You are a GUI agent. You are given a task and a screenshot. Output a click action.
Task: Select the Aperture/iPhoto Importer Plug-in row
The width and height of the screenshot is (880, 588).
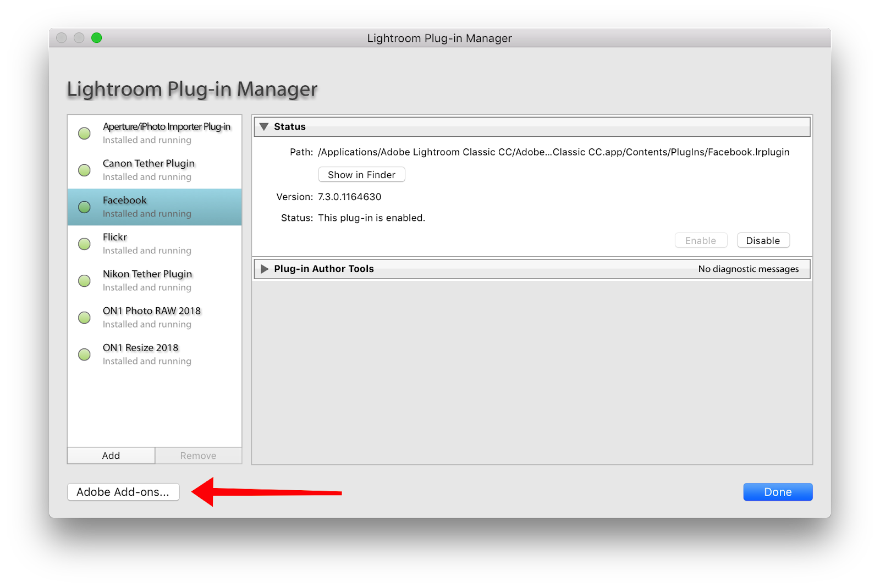pyautogui.click(x=155, y=134)
